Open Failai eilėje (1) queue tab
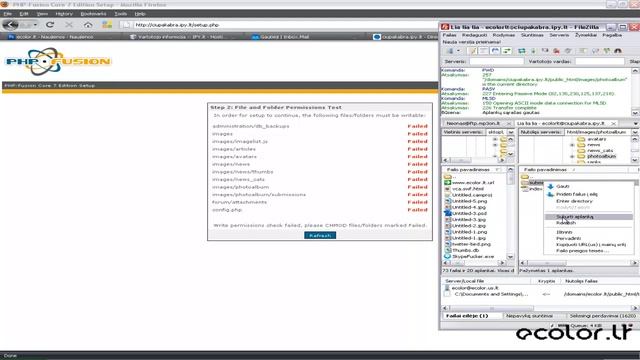 [467, 316]
